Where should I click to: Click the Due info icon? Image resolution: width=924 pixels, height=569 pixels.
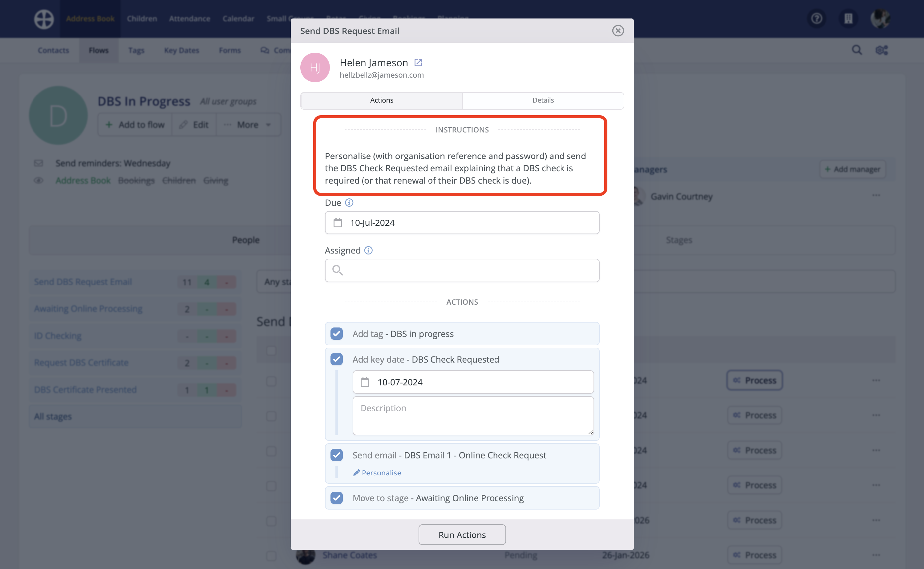tap(349, 202)
